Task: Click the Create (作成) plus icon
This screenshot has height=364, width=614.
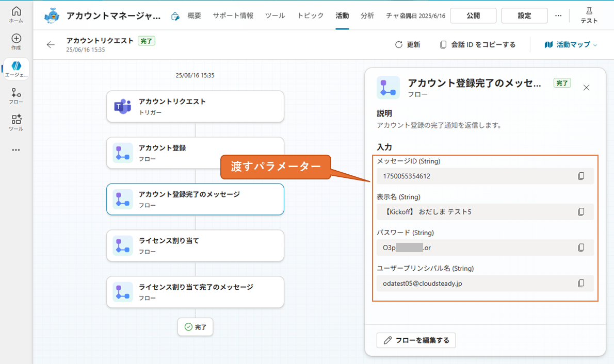Action: click(x=16, y=41)
